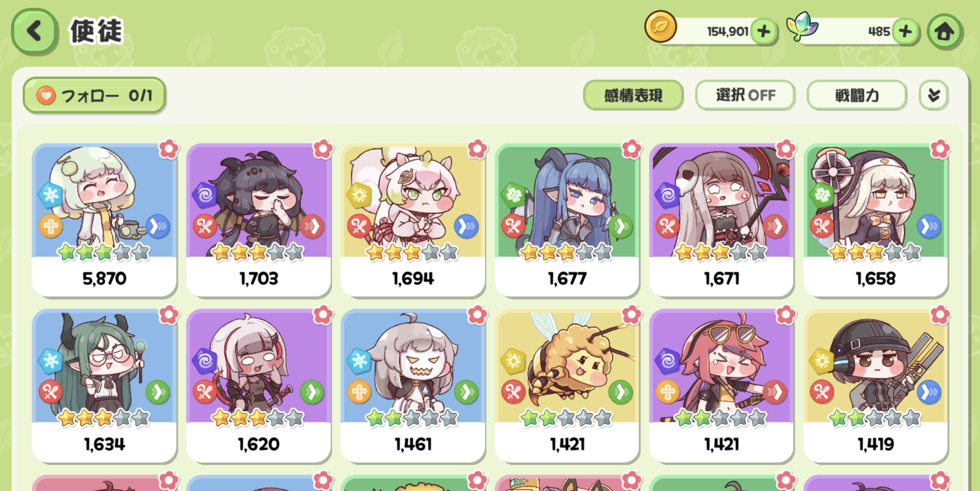Image resolution: width=980 pixels, height=491 pixels.
Task: Toggle flower favorite on the 1,703 card
Action: pos(323,149)
